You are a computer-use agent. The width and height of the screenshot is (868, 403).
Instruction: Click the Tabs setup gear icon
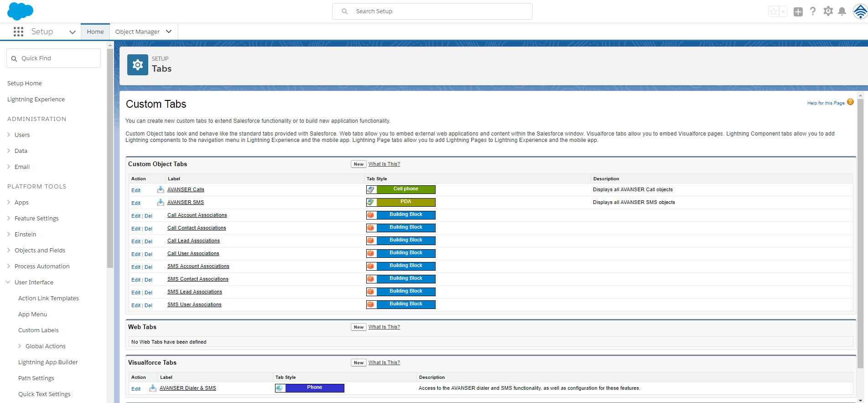(x=138, y=65)
